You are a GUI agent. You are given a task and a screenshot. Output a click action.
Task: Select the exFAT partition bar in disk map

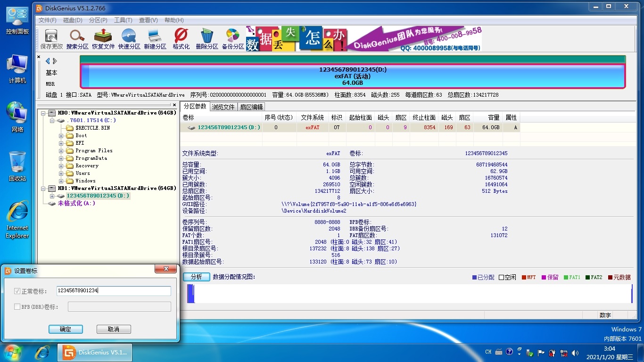tap(353, 76)
